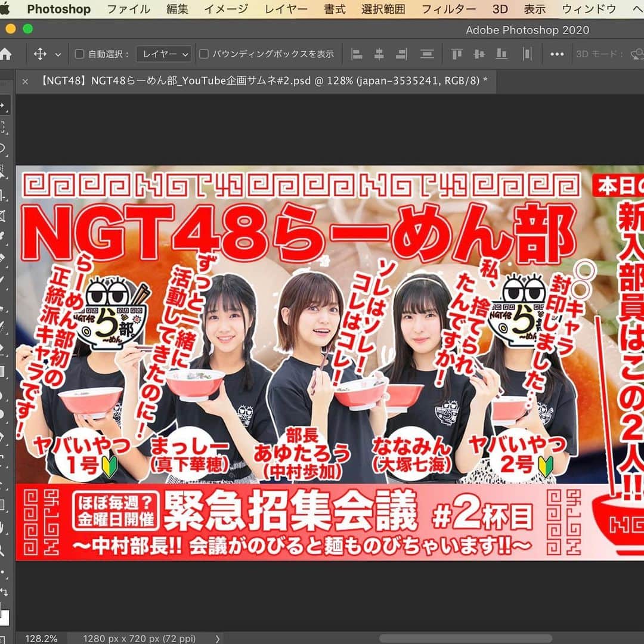Screen dimensions: 644x644
Task: Align horizontal centers of layers
Action: (x=379, y=54)
